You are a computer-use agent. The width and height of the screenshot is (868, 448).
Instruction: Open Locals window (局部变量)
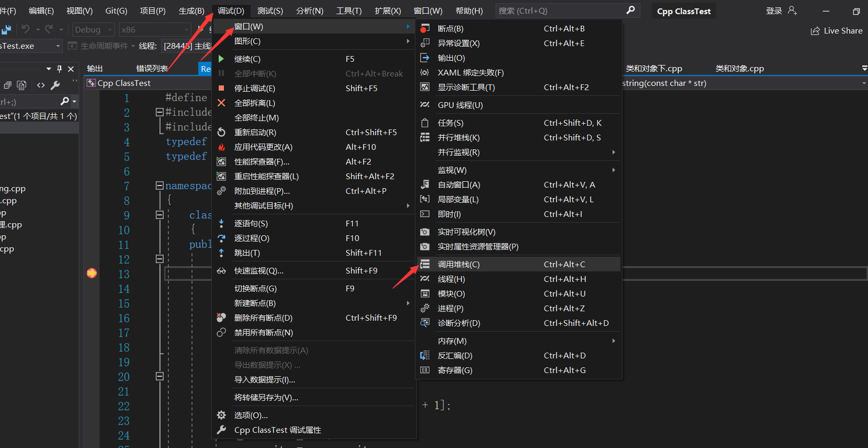[519, 200]
